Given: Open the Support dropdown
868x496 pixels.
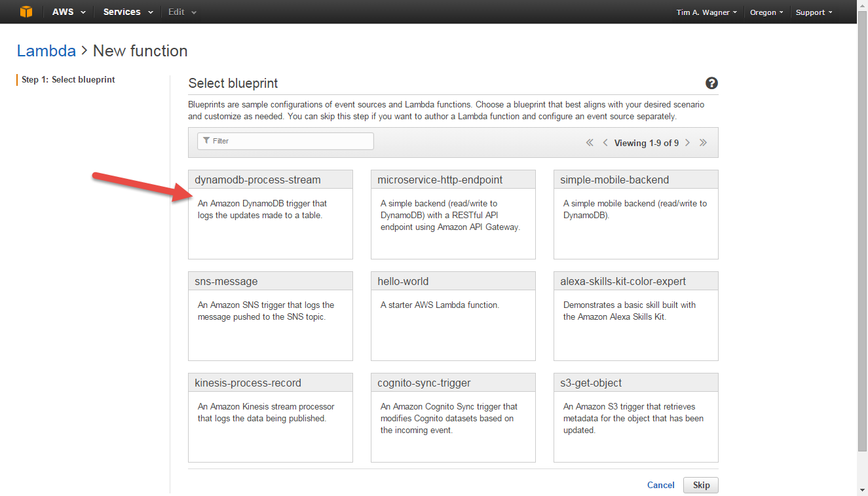Looking at the screenshot, I should pyautogui.click(x=813, y=11).
